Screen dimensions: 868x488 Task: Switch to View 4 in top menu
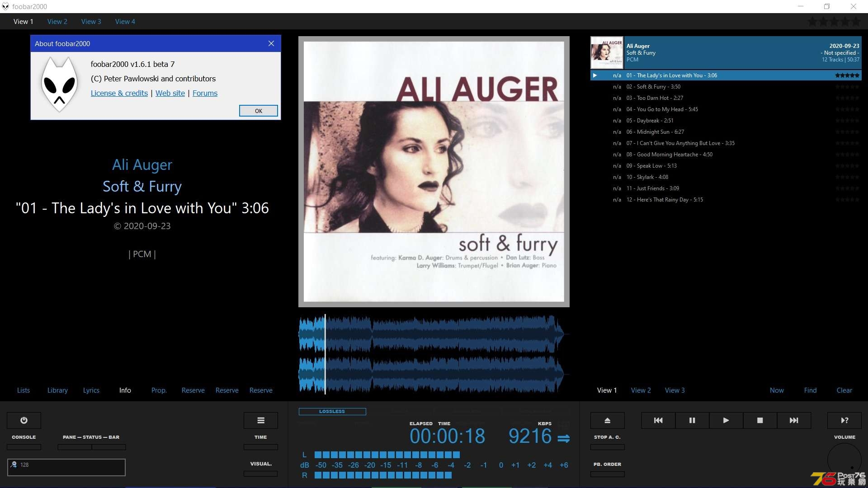coord(125,21)
